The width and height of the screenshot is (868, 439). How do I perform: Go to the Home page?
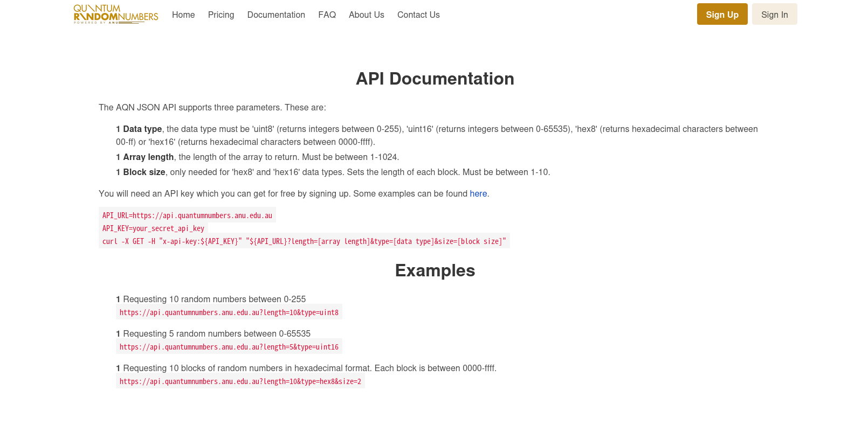183,15
